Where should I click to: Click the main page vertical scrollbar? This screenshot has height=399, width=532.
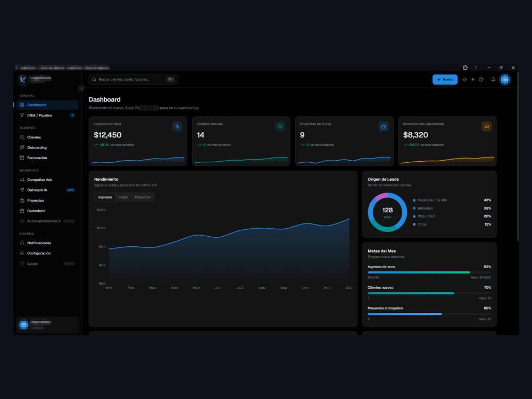pyautogui.click(x=518, y=156)
